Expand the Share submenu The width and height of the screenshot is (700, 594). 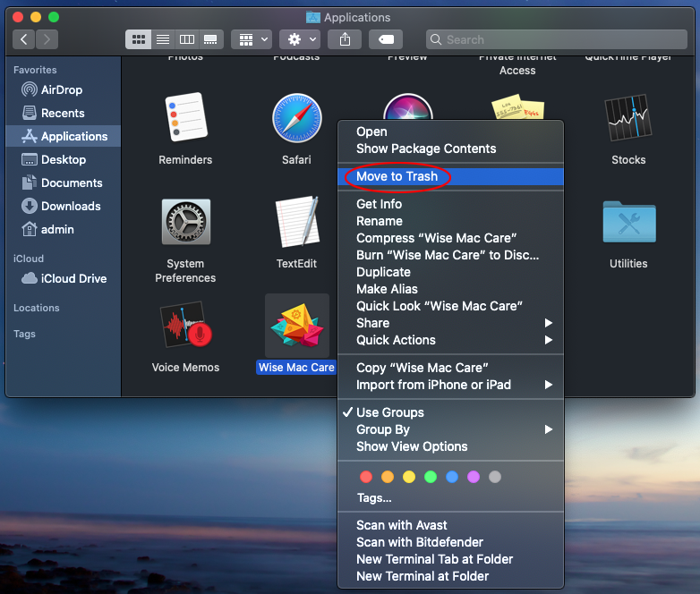click(451, 323)
